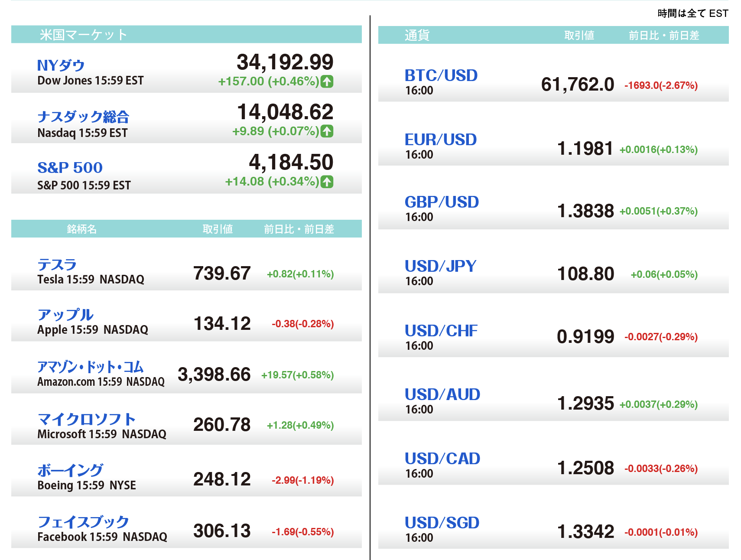Click the green up-arrow icon beside Dow Jones
This screenshot has width=741, height=560.
point(327,81)
